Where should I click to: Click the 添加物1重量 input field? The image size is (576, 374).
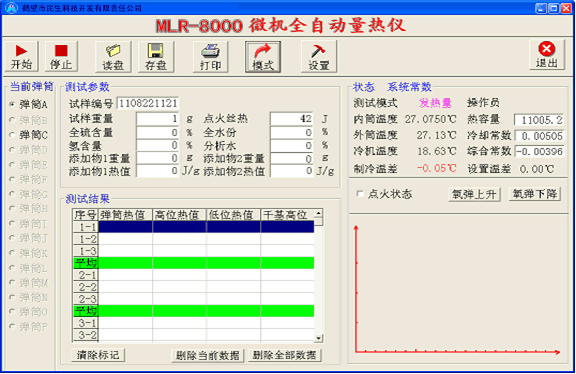(158, 158)
